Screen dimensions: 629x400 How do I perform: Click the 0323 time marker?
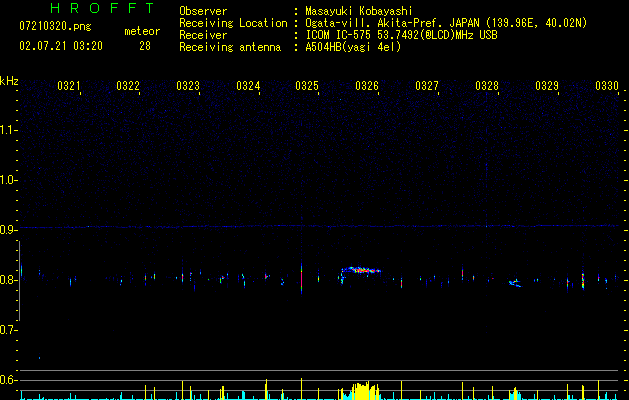(188, 86)
